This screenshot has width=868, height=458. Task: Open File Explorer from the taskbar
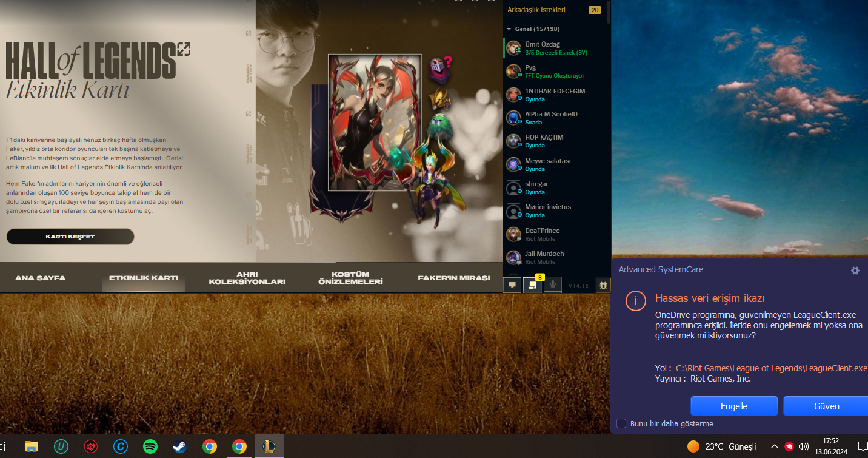[x=32, y=446]
